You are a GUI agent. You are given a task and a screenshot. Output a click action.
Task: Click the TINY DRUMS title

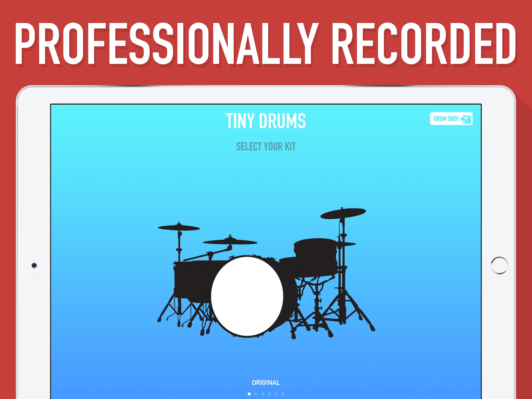[266, 121]
